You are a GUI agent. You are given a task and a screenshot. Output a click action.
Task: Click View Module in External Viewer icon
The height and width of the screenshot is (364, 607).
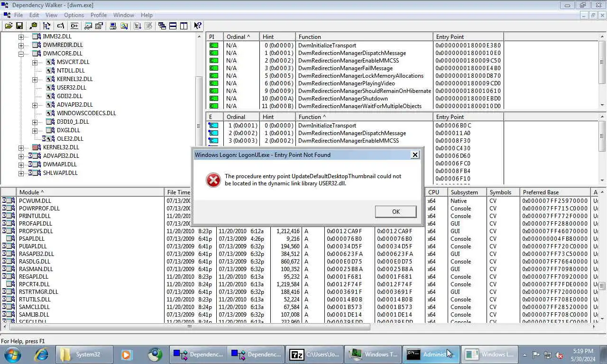[x=88, y=26]
